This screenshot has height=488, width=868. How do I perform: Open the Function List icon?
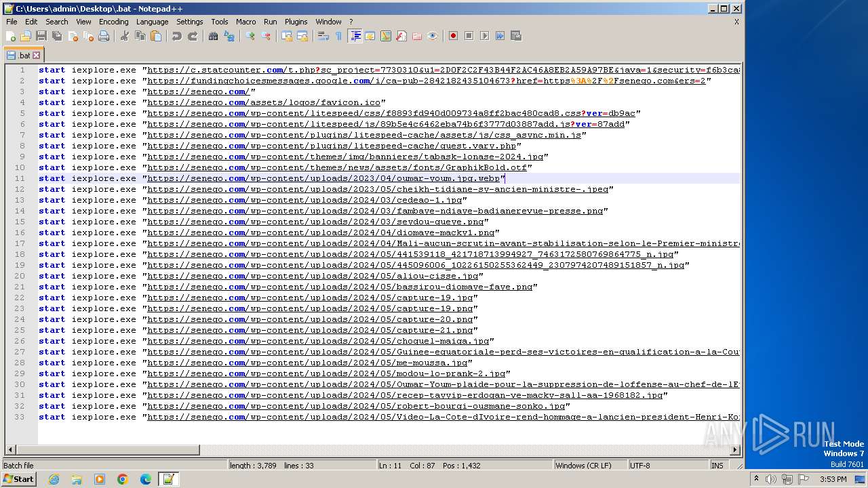pos(401,36)
